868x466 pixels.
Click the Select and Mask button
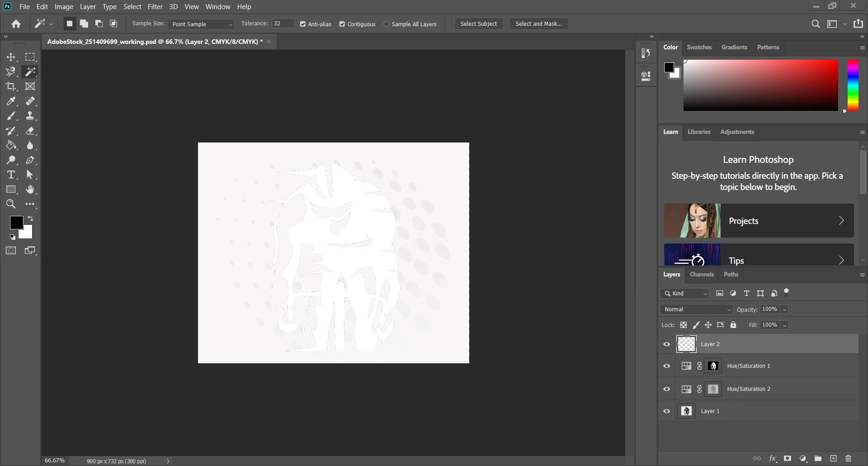point(539,24)
